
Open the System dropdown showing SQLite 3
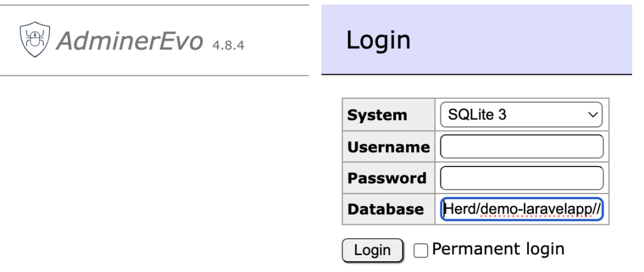pos(521,115)
